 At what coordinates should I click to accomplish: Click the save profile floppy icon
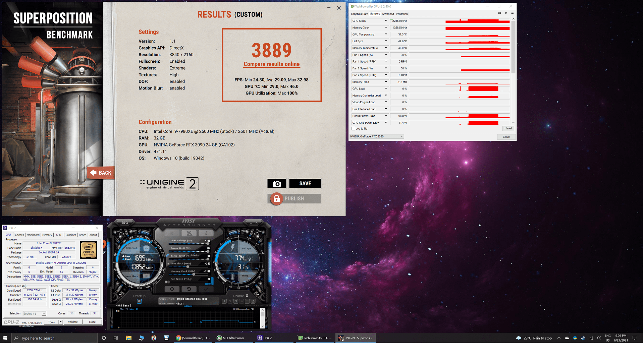coord(253,301)
